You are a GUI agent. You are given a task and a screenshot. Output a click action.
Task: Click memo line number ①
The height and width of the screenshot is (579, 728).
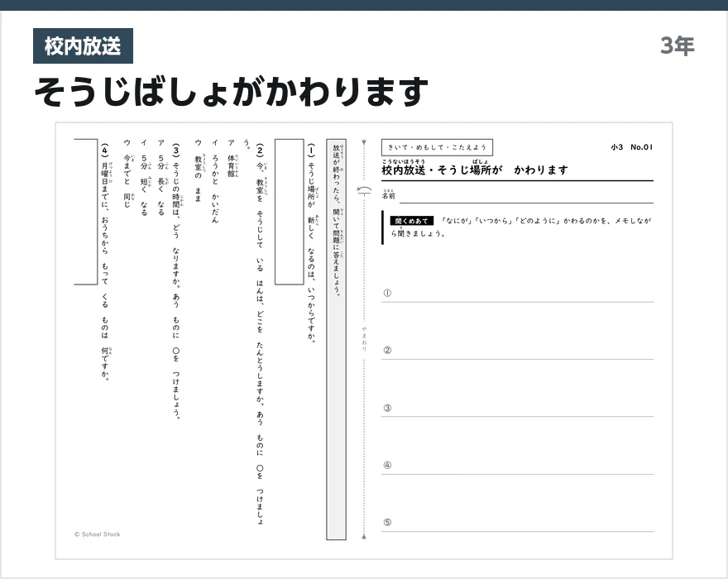tap(387, 293)
